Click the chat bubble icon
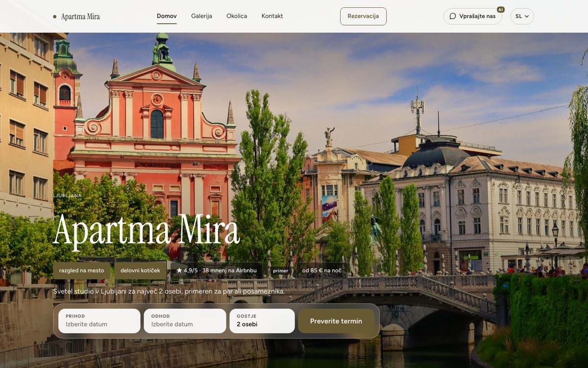 coord(453,16)
